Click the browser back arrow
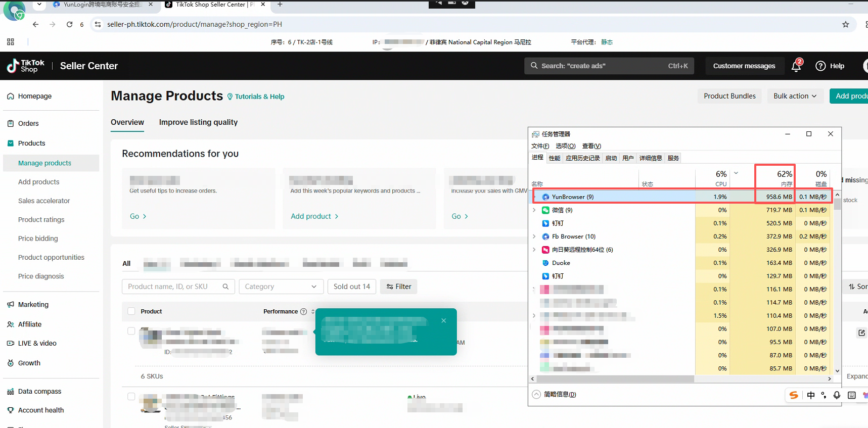 point(35,24)
